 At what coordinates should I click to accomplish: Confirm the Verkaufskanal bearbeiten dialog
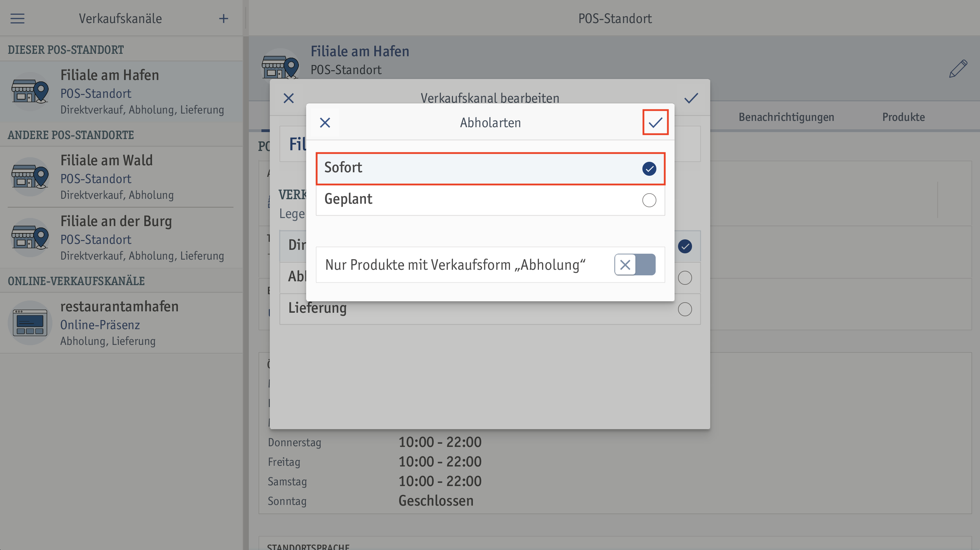[691, 98]
